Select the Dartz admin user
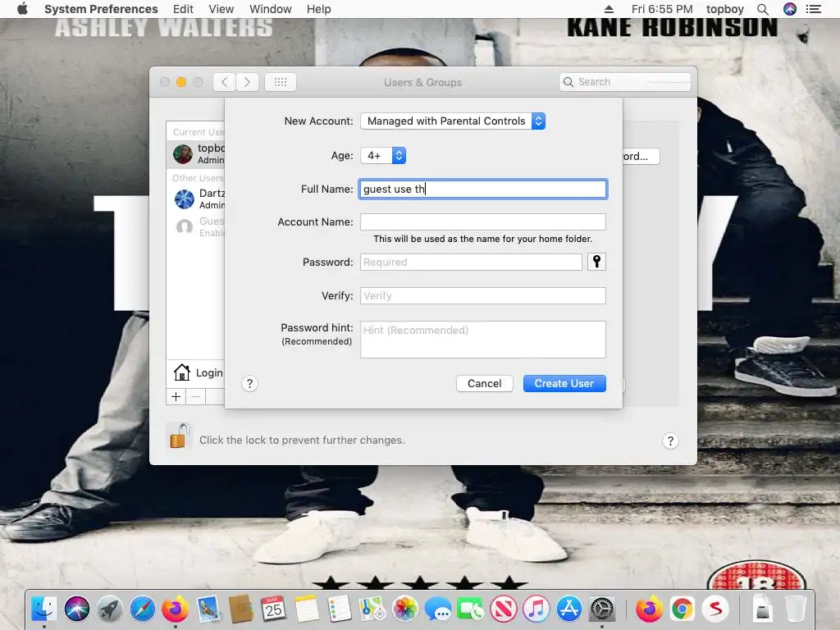The width and height of the screenshot is (840, 630). click(x=195, y=199)
